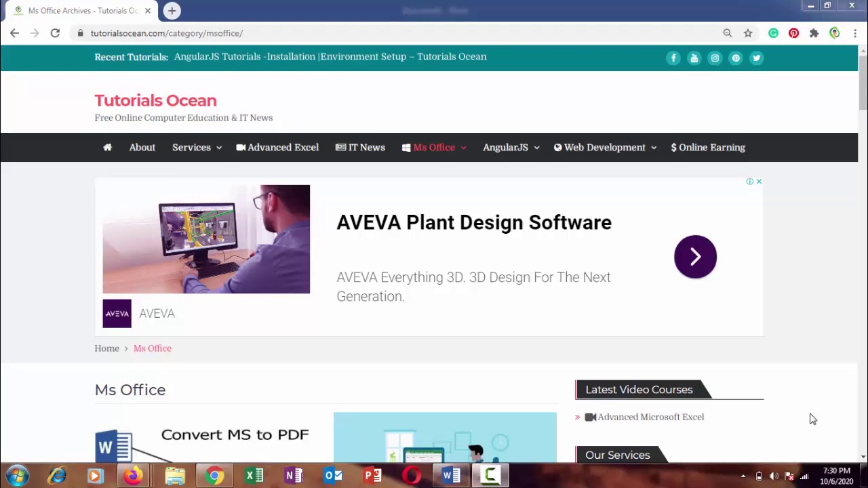Expand the Web Development dropdown menu
868x488 pixels.
(x=605, y=148)
